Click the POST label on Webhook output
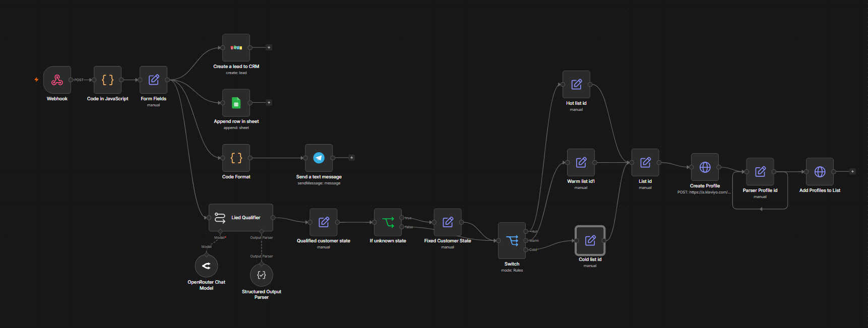This screenshot has height=328, width=868. [x=79, y=80]
